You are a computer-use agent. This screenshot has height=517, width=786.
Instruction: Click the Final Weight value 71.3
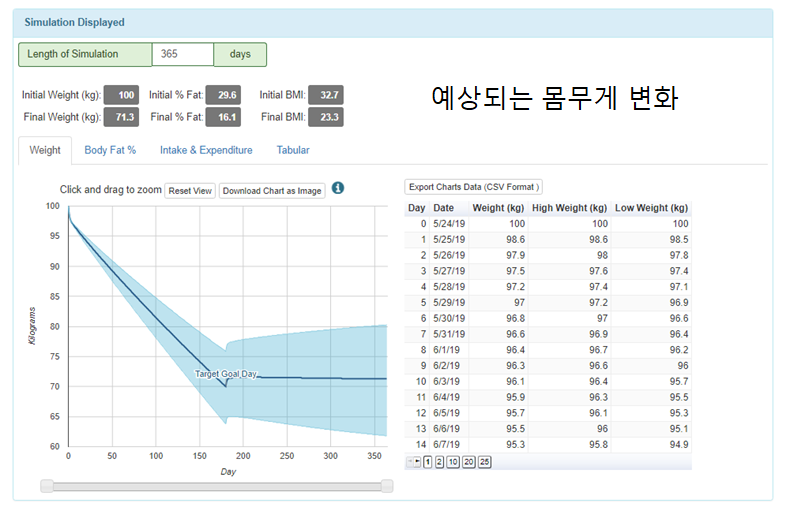121,117
